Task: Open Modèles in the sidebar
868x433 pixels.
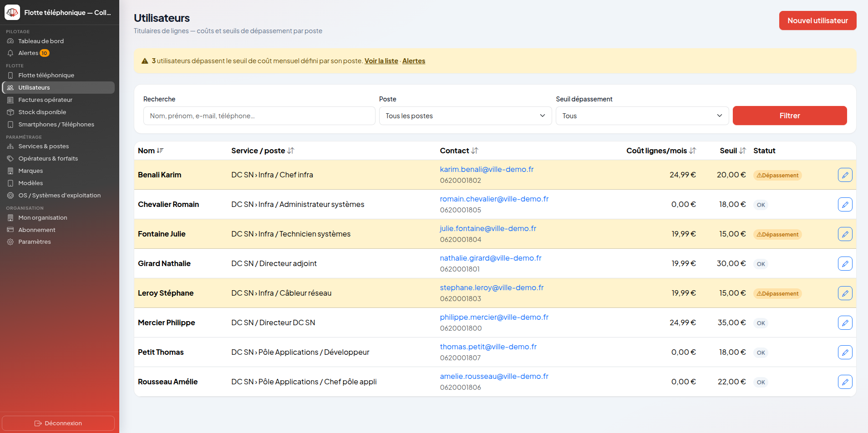Action: pos(58,183)
